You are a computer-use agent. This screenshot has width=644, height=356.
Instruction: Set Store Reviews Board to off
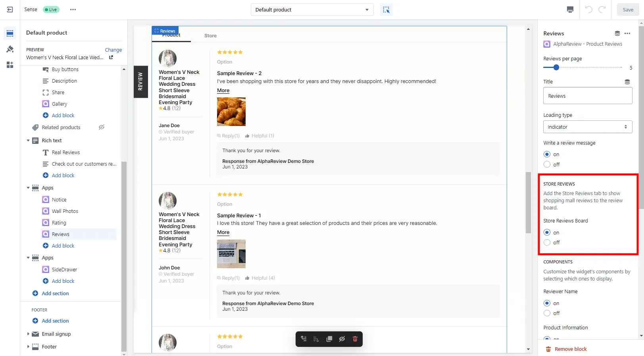click(547, 242)
